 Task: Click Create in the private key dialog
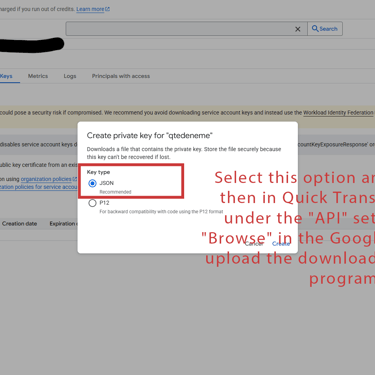click(281, 244)
